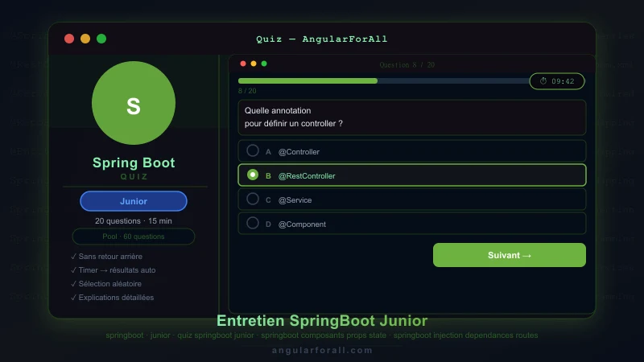This screenshot has width=644, height=362.
Task: Click the QUIZ subtitle under Spring Boot
Action: [x=134, y=176]
